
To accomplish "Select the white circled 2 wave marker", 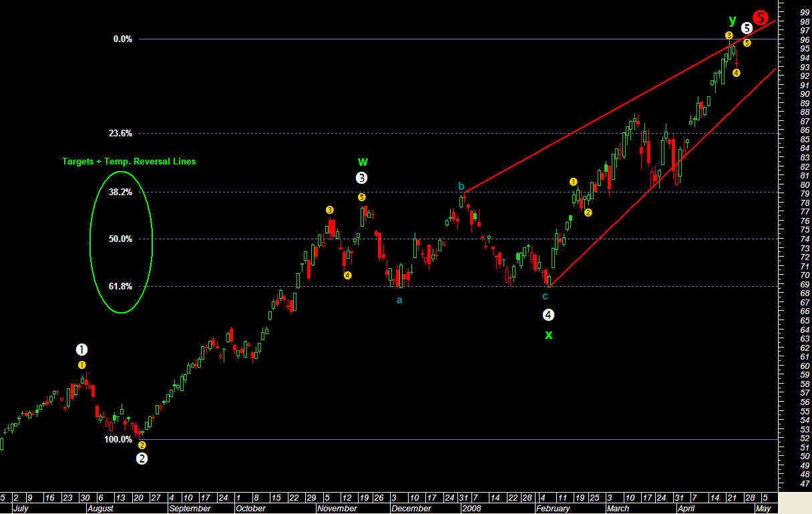I will 142,459.
